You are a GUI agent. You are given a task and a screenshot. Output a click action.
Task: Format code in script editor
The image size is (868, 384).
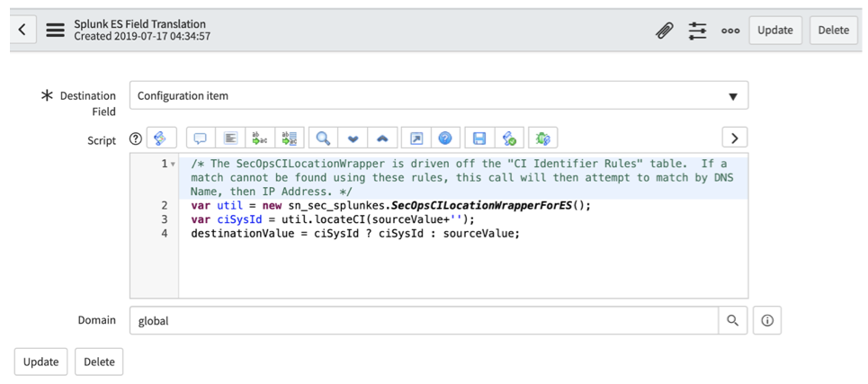click(x=230, y=138)
